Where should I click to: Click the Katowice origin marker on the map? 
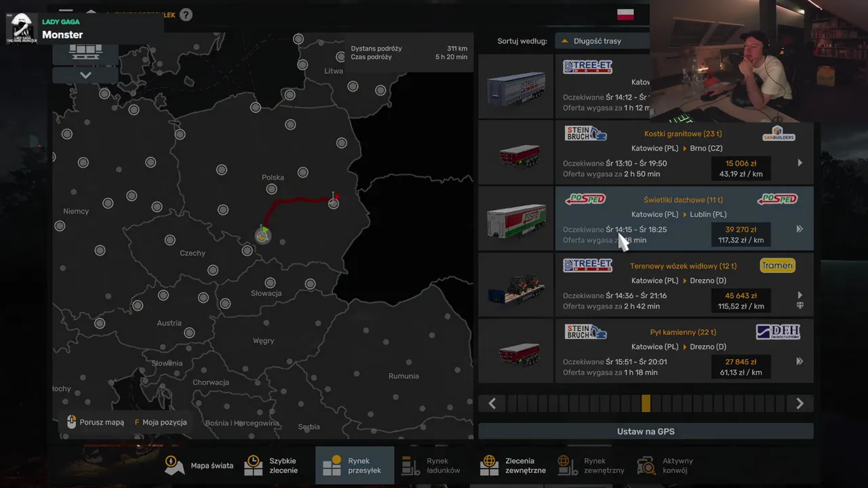[263, 235]
